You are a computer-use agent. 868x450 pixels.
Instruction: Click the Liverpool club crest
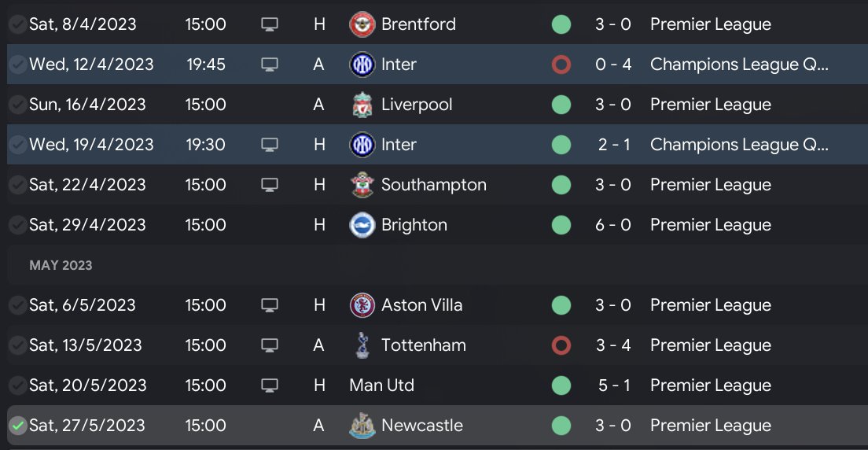point(362,105)
